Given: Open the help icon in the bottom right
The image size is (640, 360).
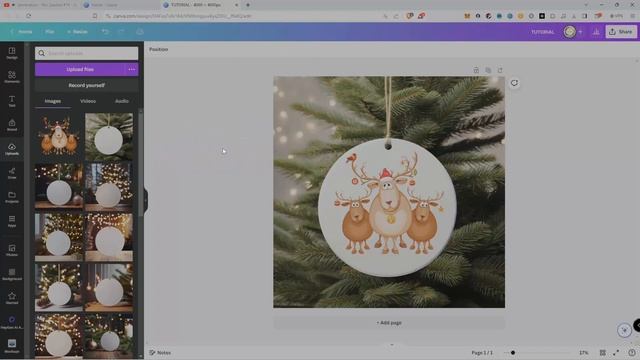Looking at the screenshot, I should coord(632,353).
